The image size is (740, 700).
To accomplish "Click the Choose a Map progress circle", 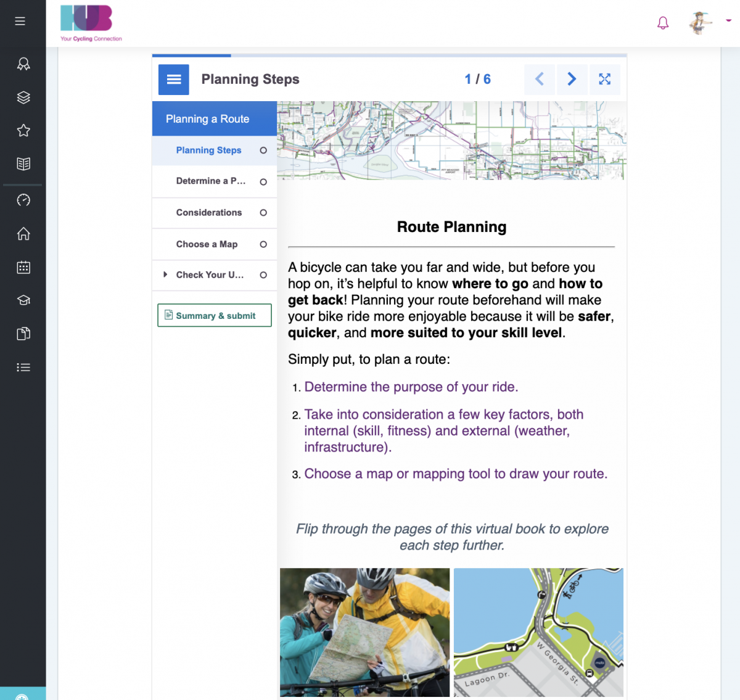I will [263, 244].
